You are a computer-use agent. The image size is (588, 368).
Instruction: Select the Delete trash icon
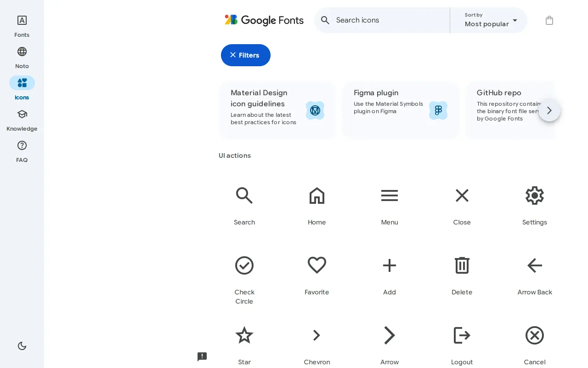point(462,265)
